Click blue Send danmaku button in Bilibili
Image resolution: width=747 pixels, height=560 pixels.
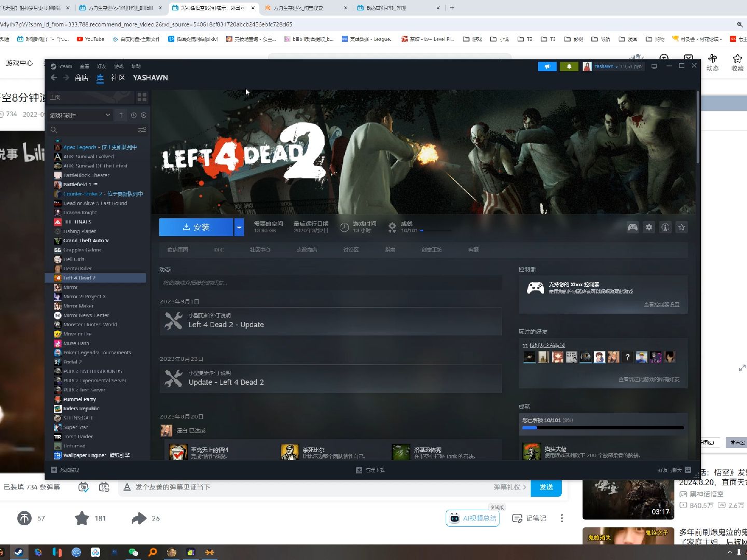(546, 487)
